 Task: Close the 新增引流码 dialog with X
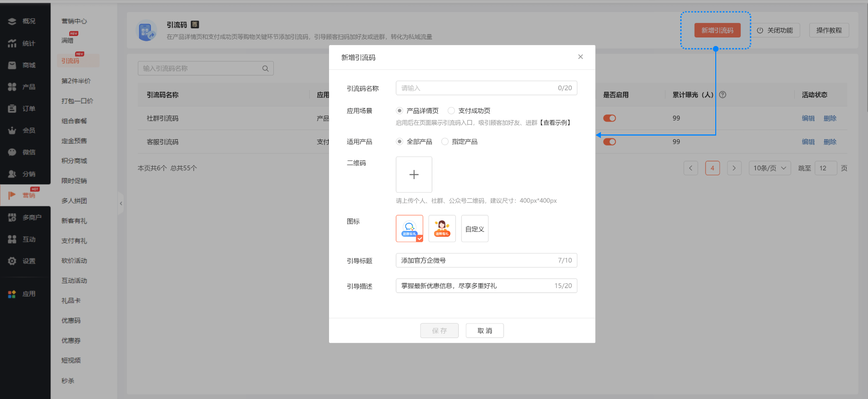pos(580,57)
